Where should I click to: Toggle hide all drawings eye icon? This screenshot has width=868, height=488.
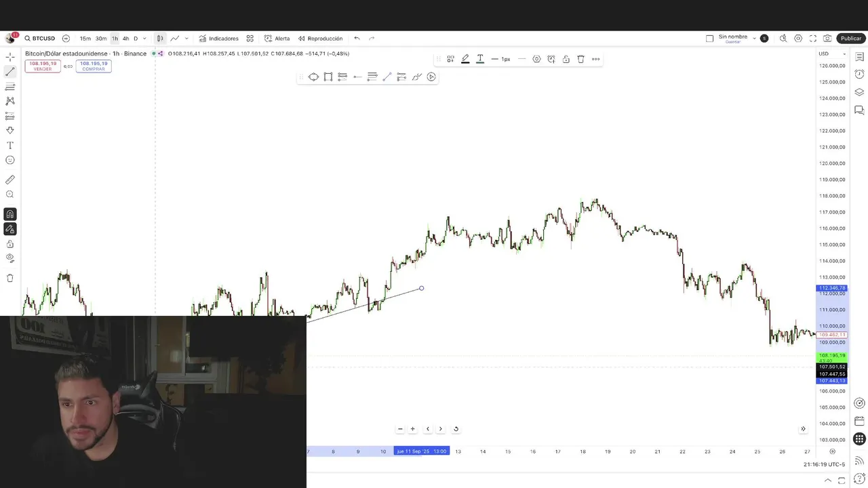(10, 258)
